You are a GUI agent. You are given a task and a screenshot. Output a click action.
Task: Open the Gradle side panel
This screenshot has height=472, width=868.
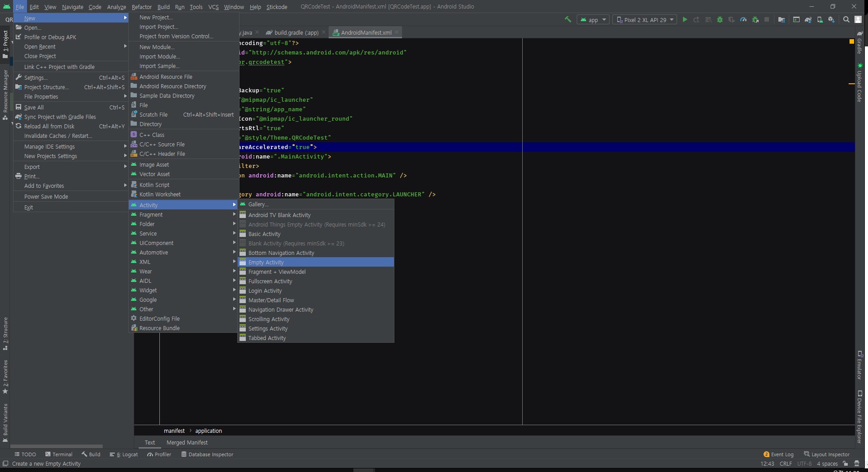coord(860,43)
